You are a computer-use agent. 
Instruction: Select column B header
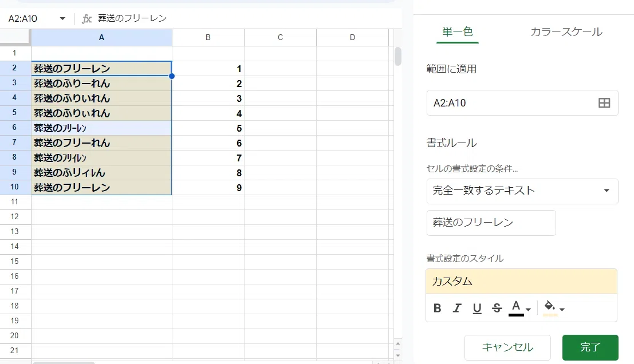coord(208,38)
